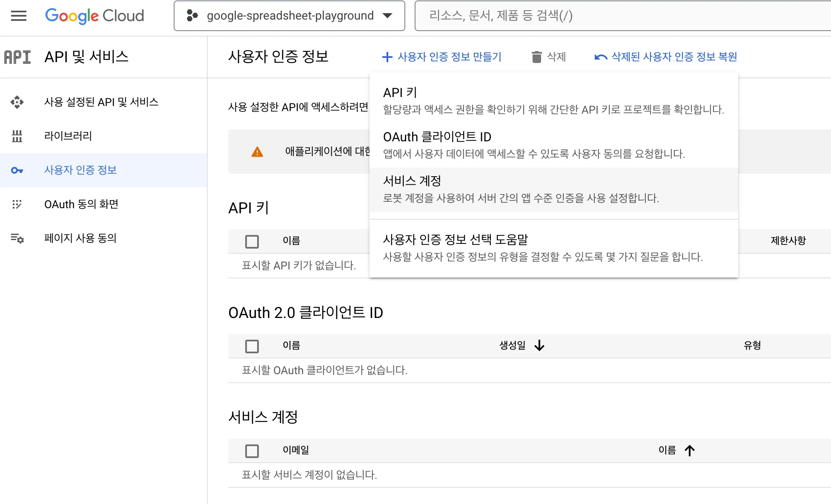
Task: Click the API 및 서비스 logo icon
Action: [17, 57]
